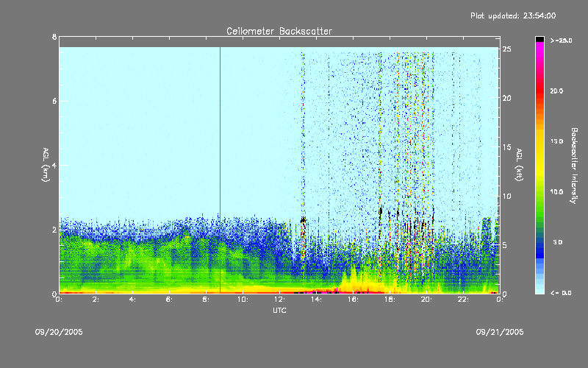Viewport: 588px width, 368px height.
Task: Click the 4 km label on left axis
Action: pyautogui.click(x=54, y=166)
